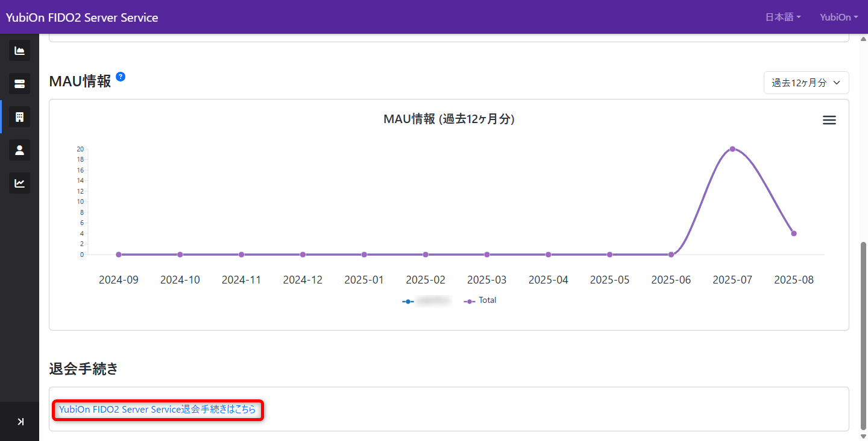This screenshot has height=441, width=868.
Task: Expand the sidebar with the arrow icon
Action: pyautogui.click(x=20, y=422)
